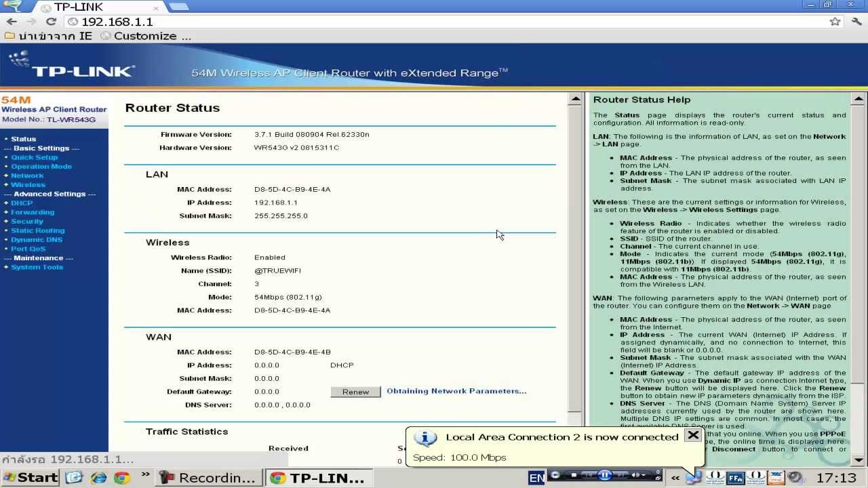Click the D8-5D-4C-B9-4E-4B WAN MAC address
Viewport: 868px width, 488px height.
pos(292,352)
